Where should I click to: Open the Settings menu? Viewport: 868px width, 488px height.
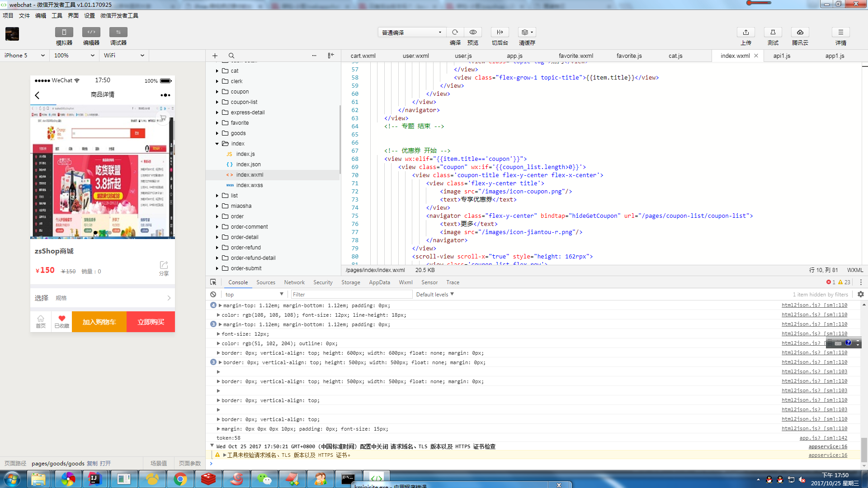tap(90, 15)
